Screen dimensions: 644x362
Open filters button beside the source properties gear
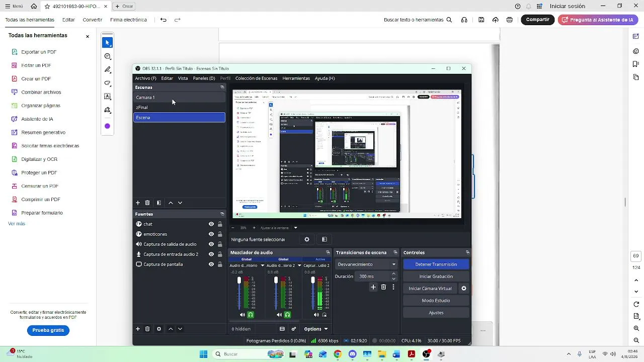324,239
